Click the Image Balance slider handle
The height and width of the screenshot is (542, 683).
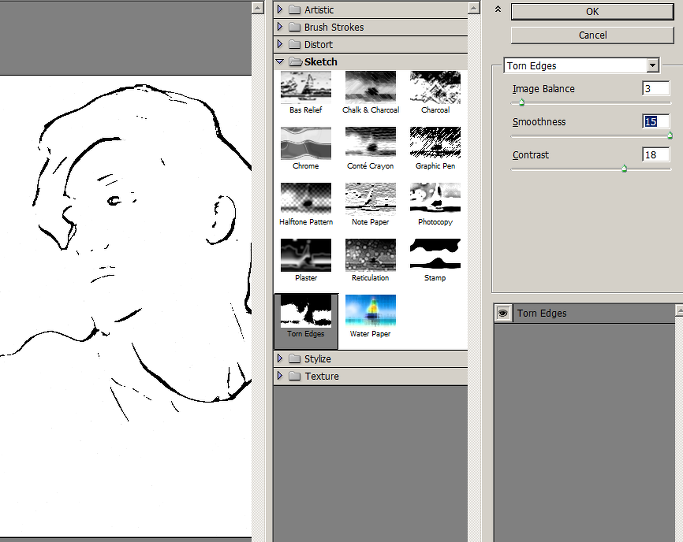[521, 102]
